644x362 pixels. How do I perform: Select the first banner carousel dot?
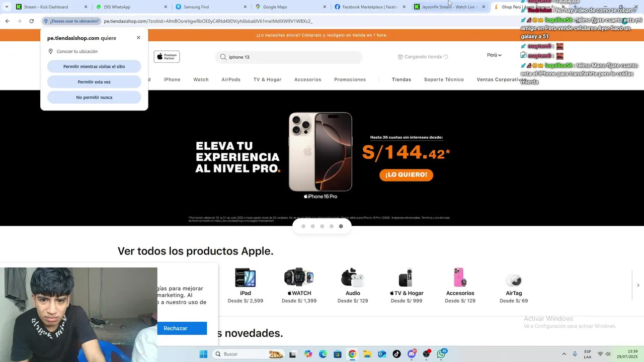(303, 226)
